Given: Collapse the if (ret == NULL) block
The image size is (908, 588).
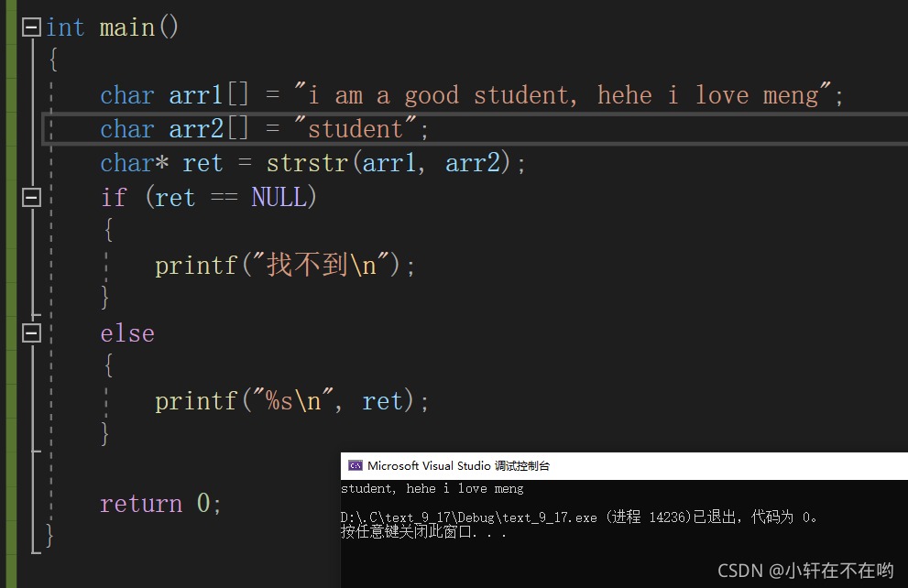Looking at the screenshot, I should [30, 196].
